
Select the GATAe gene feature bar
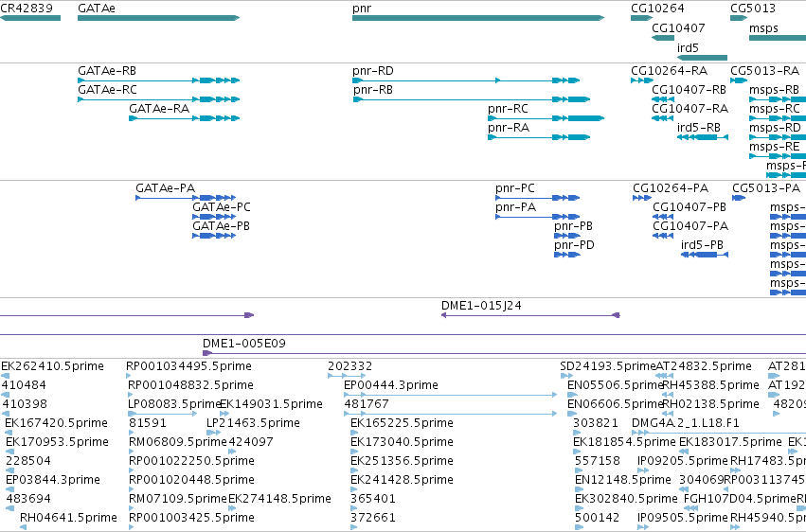[158, 18]
